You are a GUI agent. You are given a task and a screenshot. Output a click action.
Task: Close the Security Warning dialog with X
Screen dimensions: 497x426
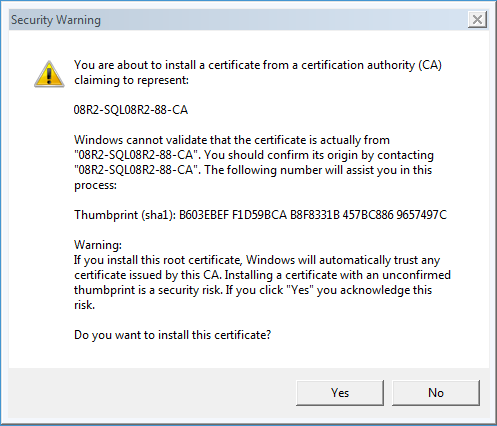click(x=477, y=19)
